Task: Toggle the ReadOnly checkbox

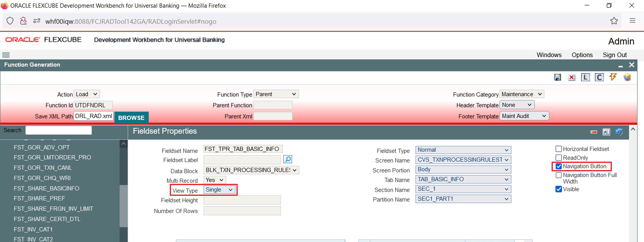Action: pos(558,157)
